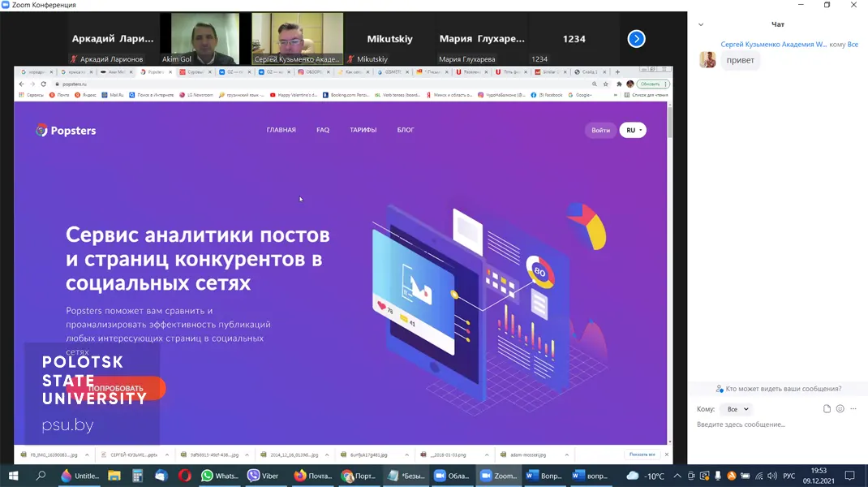The image size is (868, 487).
Task: Open the RU language dropdown
Action: (633, 130)
